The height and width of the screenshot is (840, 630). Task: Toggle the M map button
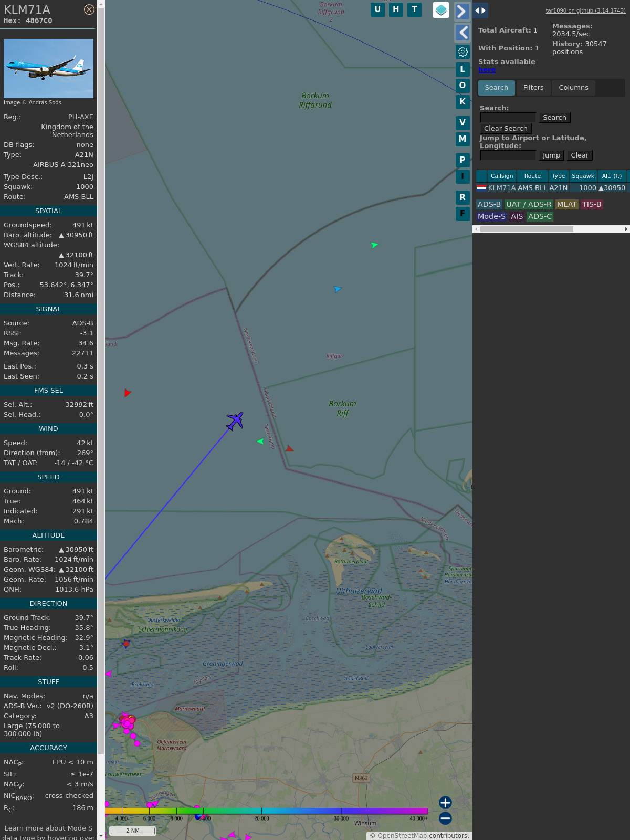tap(463, 139)
